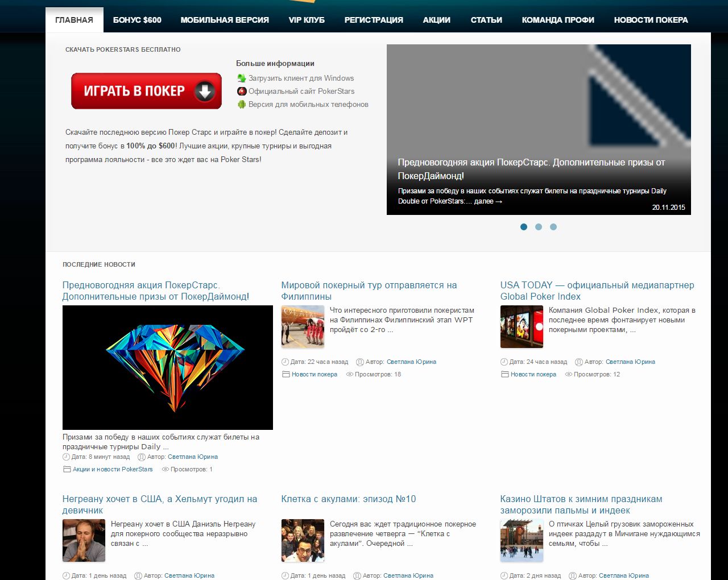728x580 pixels.
Task: Click the Негреану article thumbnail photo
Action: pyautogui.click(x=84, y=541)
